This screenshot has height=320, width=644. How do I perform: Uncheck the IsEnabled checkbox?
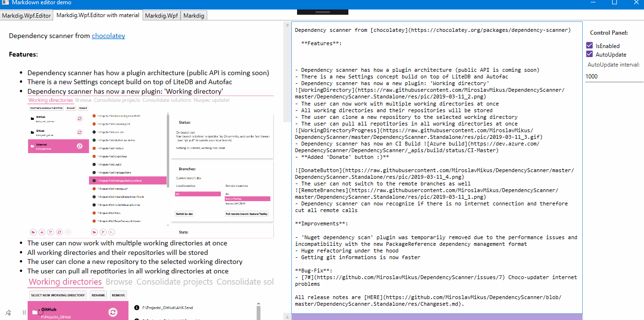coord(589,46)
